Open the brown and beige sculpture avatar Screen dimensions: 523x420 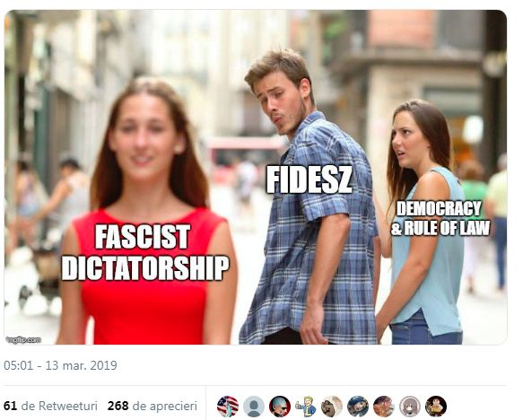pos(332,406)
